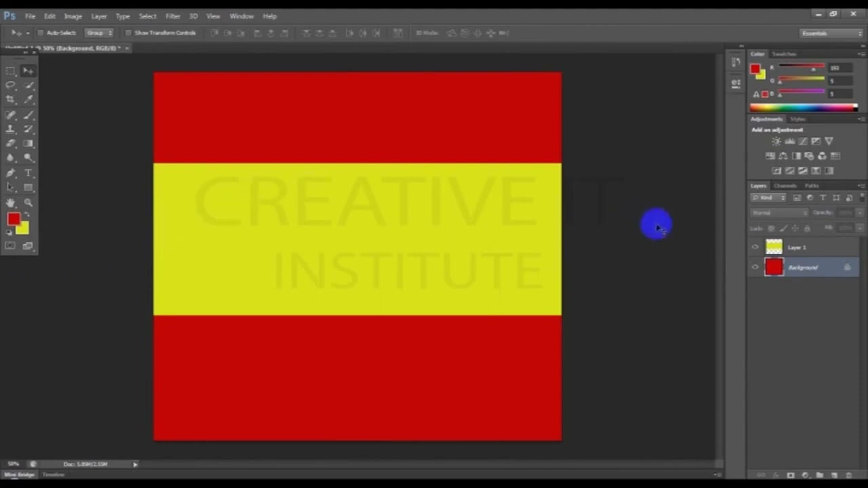The width and height of the screenshot is (868, 488).
Task: Enable Show Transform Controls checkbox
Action: (x=129, y=33)
